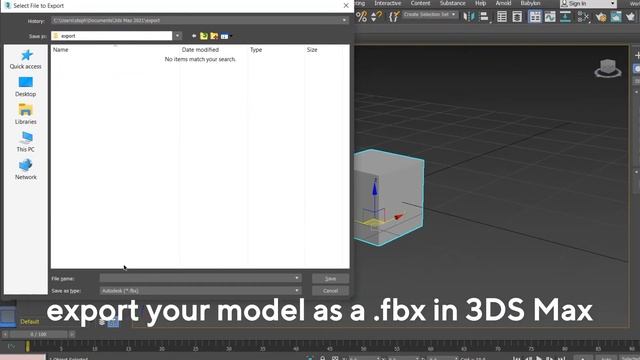Click the export folder name field

point(112,36)
